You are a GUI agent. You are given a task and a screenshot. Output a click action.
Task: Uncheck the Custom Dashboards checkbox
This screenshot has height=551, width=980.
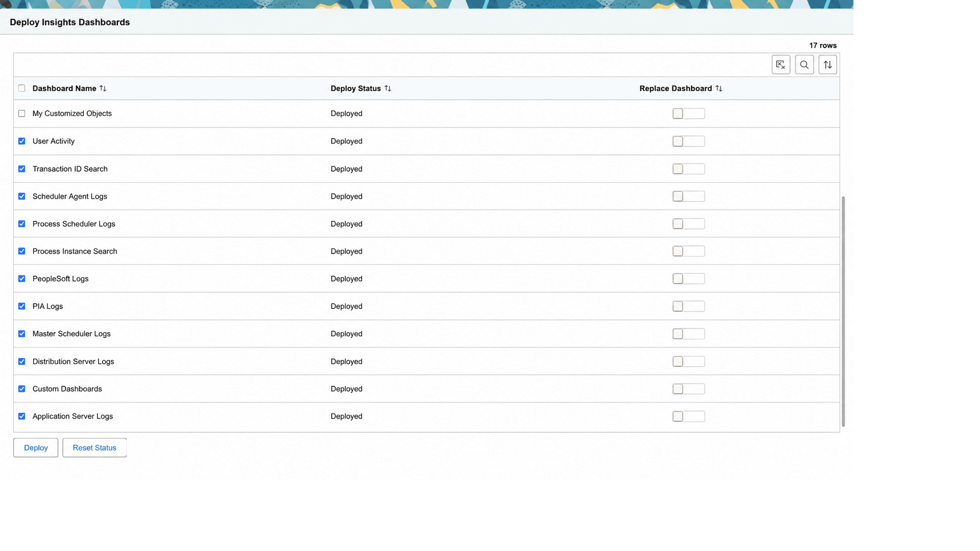click(x=21, y=389)
